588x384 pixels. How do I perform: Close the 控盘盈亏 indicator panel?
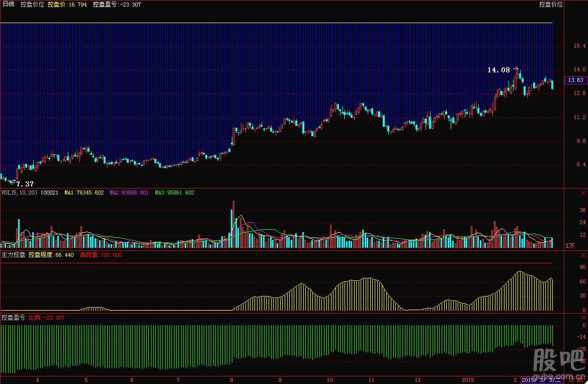pos(583,318)
